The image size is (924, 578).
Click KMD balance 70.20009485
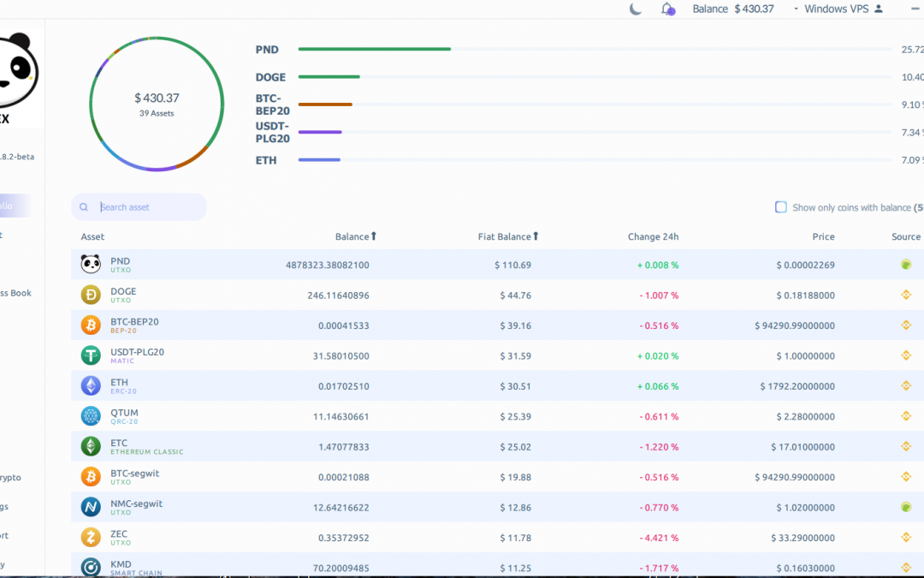point(341,568)
